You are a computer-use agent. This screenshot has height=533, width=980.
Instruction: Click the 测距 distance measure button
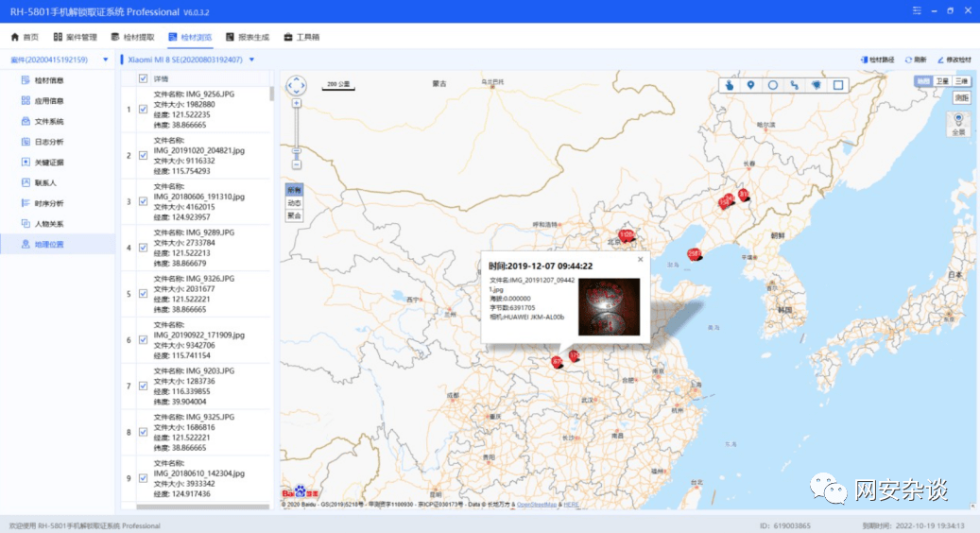[961, 98]
